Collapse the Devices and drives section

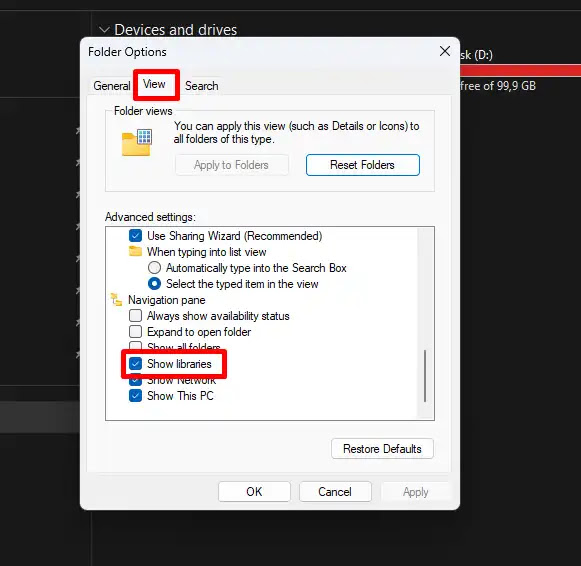[104, 29]
